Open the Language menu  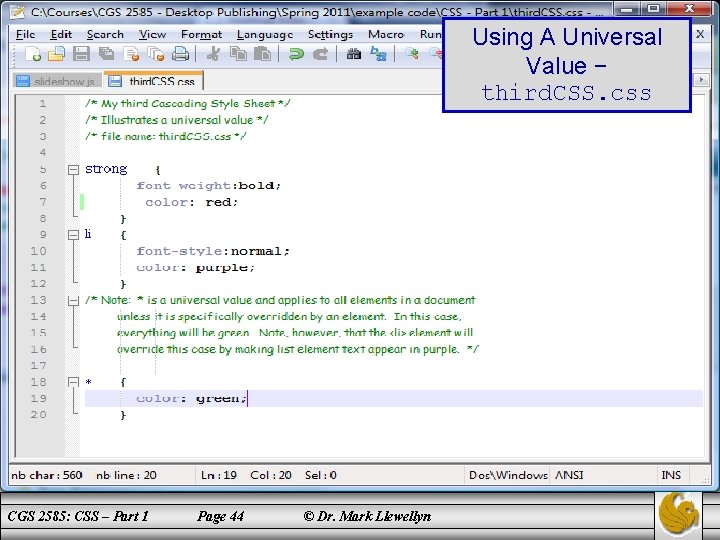(265, 34)
